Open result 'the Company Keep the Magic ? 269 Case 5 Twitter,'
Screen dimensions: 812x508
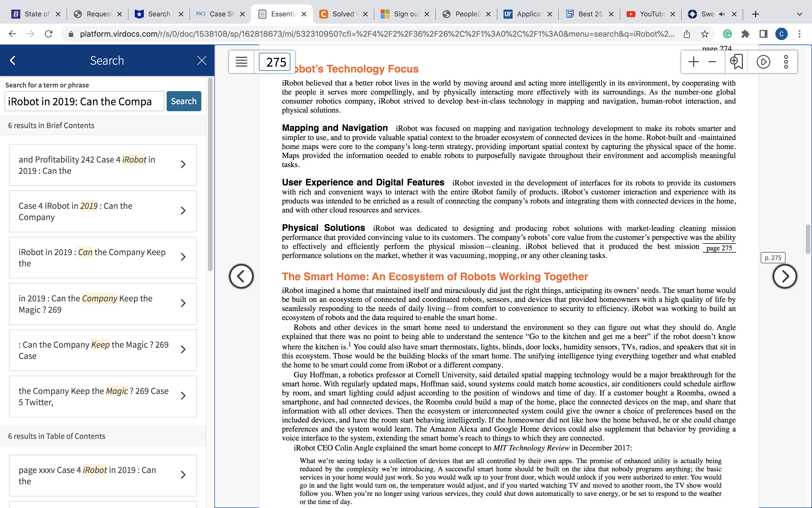tap(103, 397)
